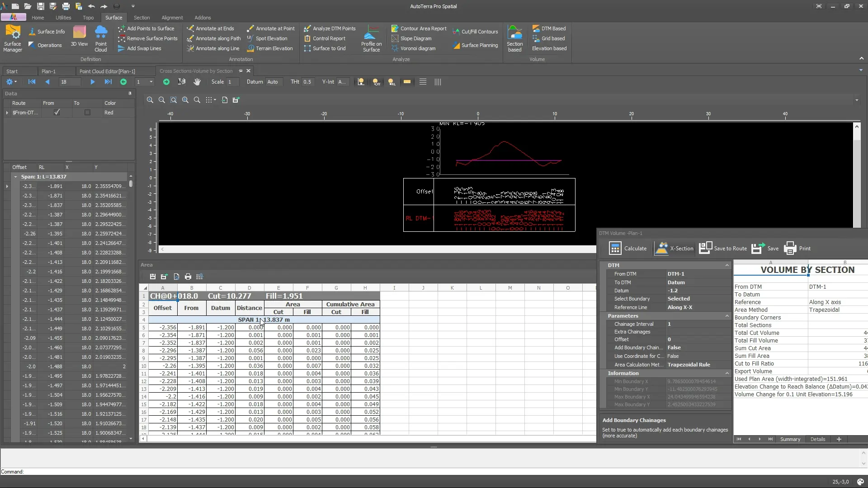
Task: Open the Home ribbon tab
Action: pyautogui.click(x=38, y=18)
